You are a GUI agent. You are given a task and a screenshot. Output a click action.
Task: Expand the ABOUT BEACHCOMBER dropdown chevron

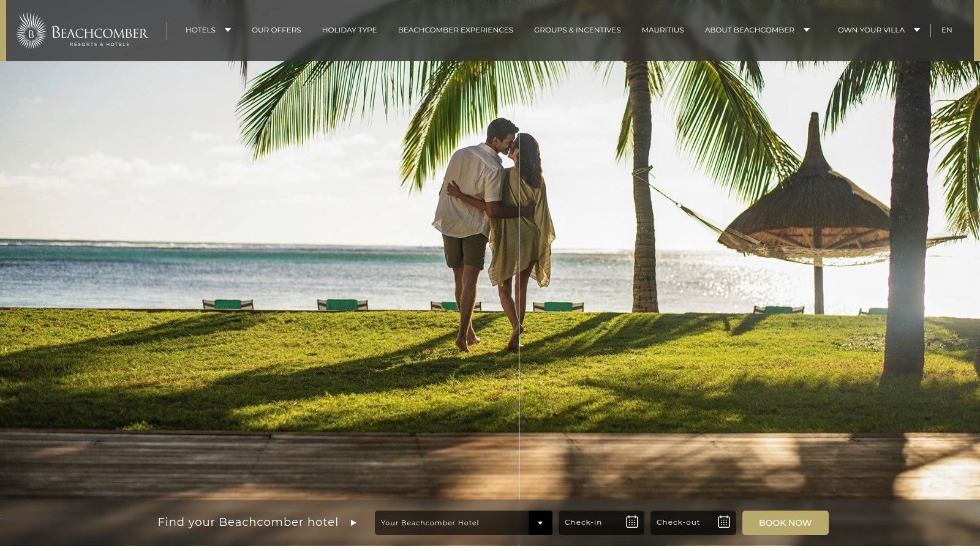(806, 29)
